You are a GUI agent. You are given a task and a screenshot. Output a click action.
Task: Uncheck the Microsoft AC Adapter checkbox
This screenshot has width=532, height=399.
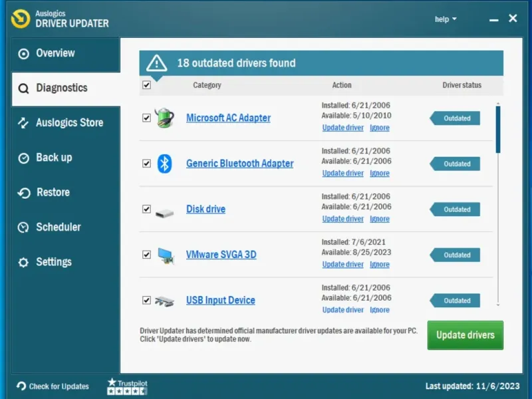146,118
